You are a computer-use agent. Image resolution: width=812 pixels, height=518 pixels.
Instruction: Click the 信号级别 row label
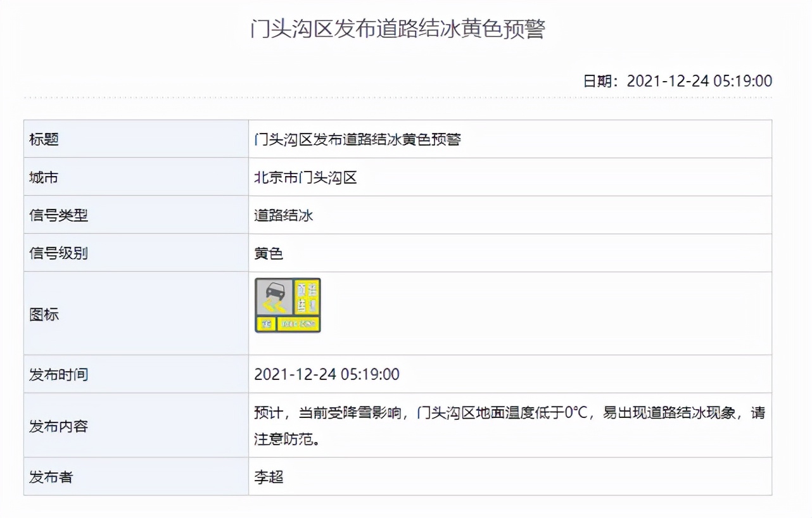point(58,253)
